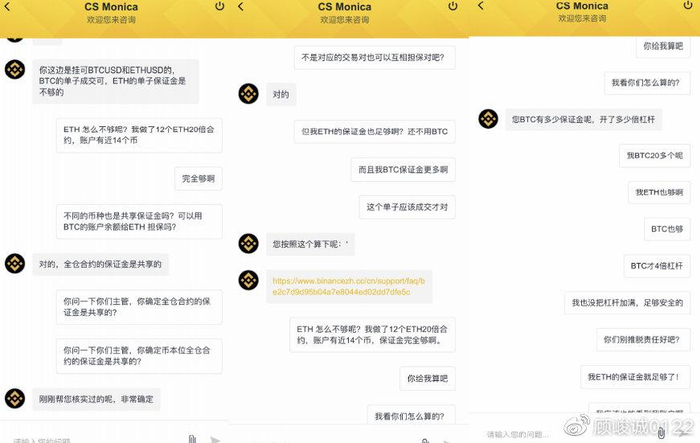Tap the send arrow in the left chat
This screenshot has height=443, width=700.
point(215,440)
